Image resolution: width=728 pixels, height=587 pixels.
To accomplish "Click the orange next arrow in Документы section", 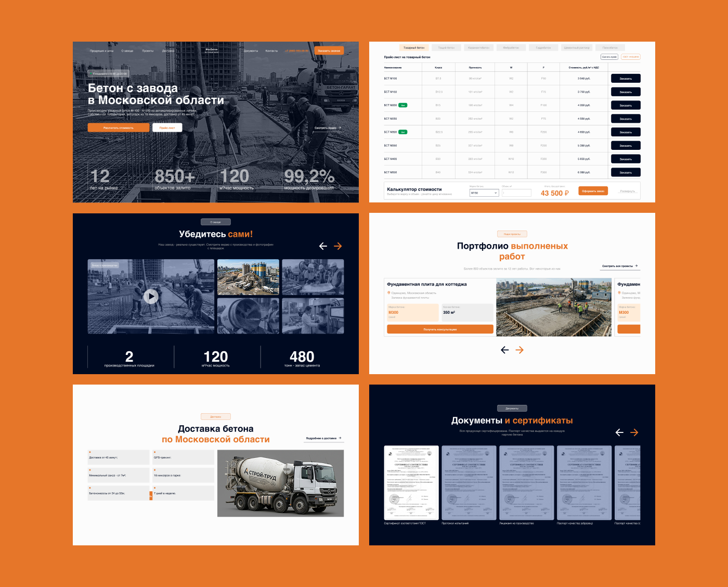I will pos(634,432).
